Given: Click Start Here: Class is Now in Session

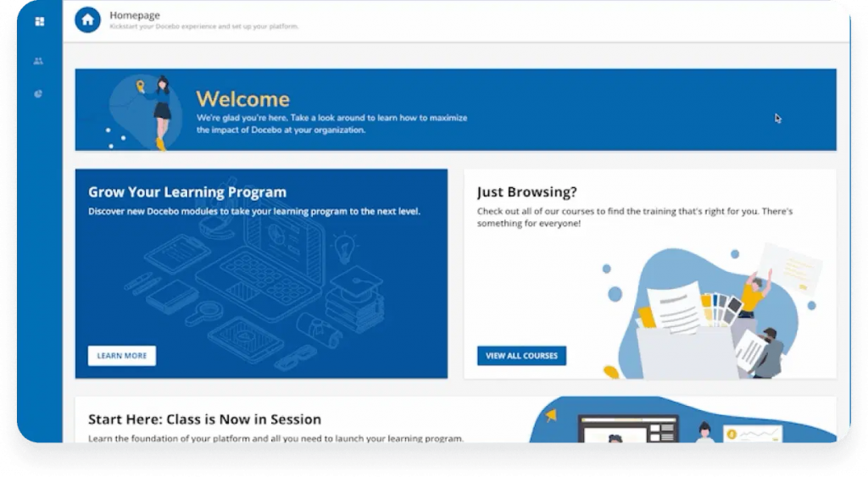Looking at the screenshot, I should point(204,419).
